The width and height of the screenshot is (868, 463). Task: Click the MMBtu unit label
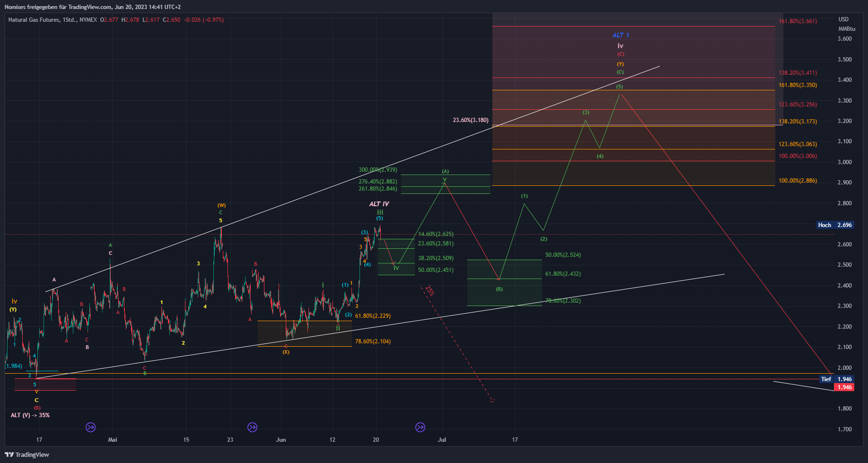[847, 29]
